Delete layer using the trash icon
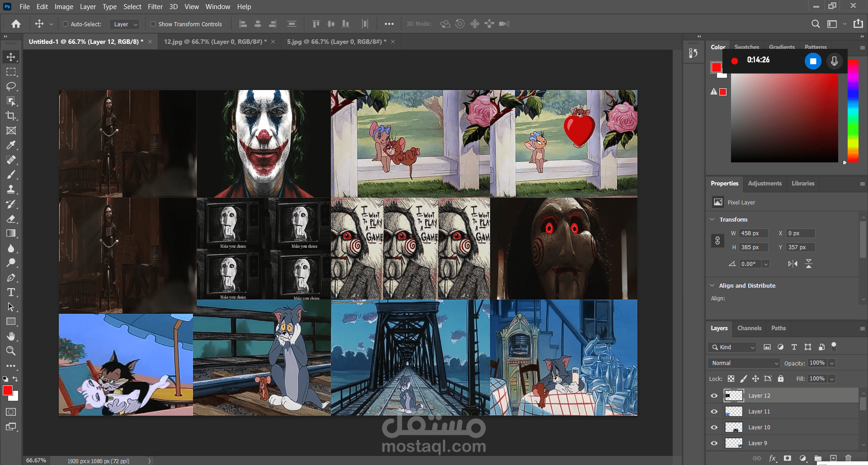868x465 pixels. coord(848,458)
